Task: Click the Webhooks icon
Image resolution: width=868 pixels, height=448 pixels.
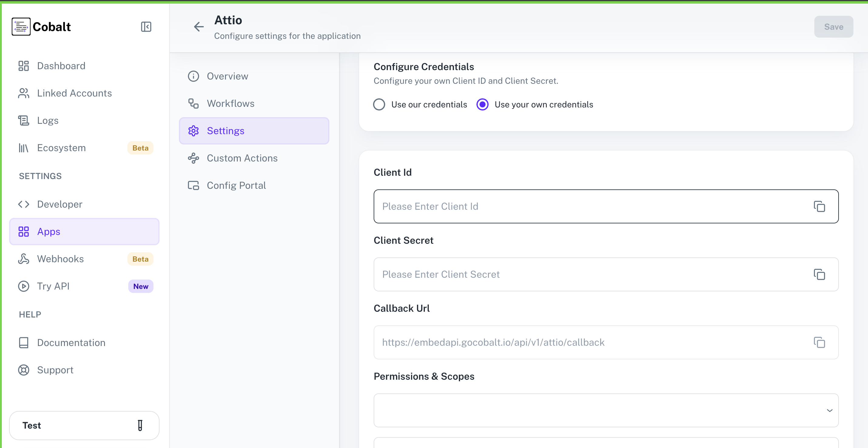Action: pyautogui.click(x=23, y=259)
